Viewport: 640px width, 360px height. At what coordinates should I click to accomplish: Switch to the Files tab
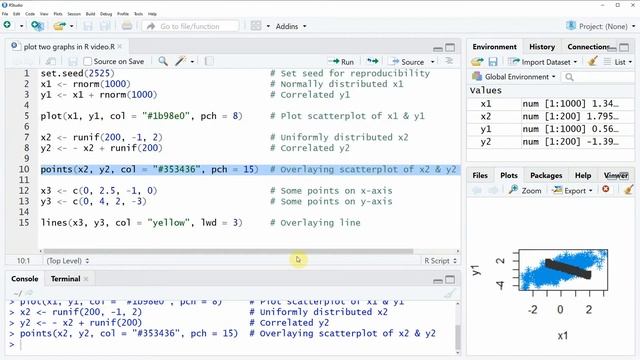pos(480,176)
